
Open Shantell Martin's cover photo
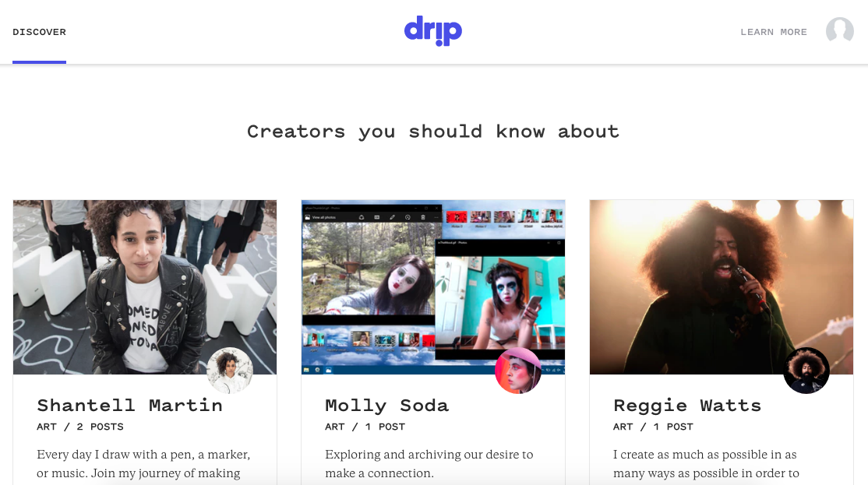pos(145,287)
